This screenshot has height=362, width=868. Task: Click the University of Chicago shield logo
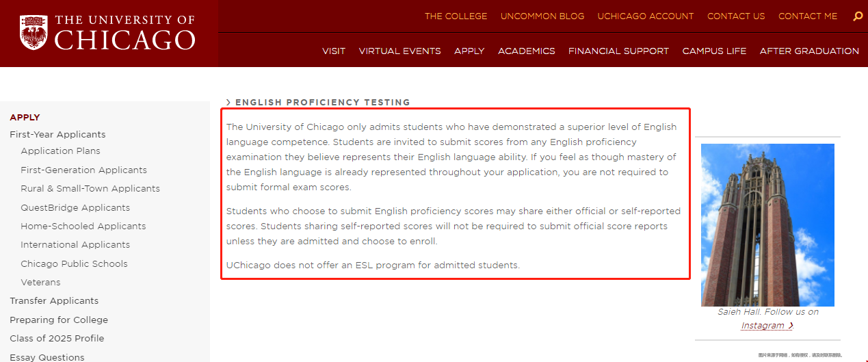(x=34, y=33)
